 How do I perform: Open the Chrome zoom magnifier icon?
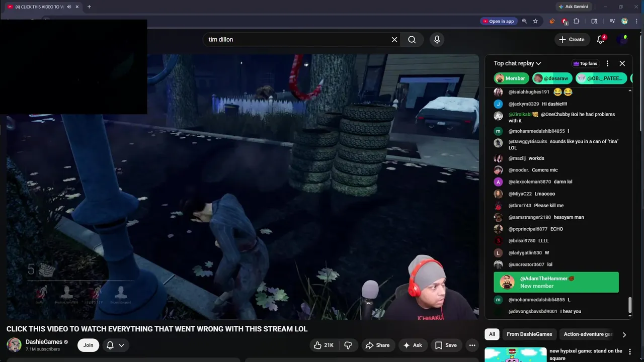click(524, 21)
